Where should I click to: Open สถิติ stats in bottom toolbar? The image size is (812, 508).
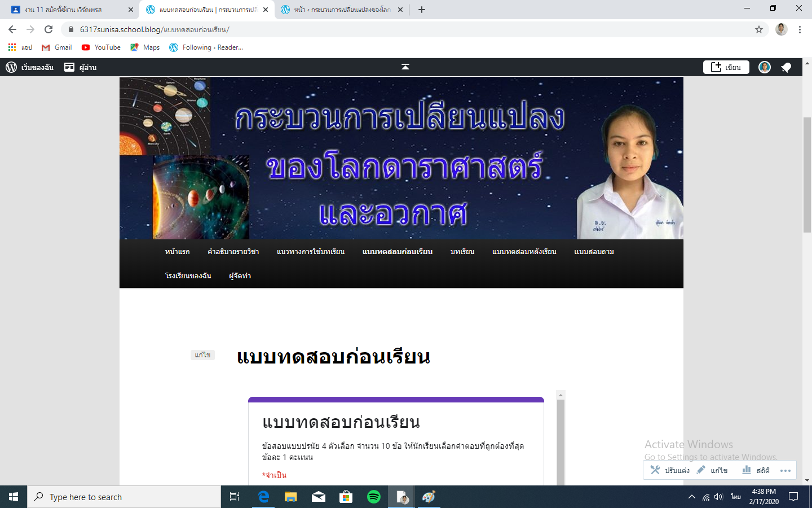click(x=756, y=470)
